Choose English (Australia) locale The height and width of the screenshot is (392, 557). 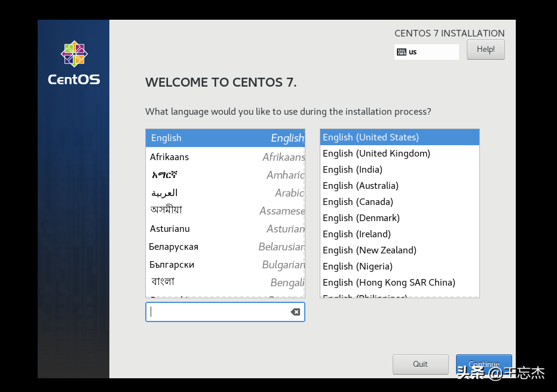pyautogui.click(x=400, y=186)
